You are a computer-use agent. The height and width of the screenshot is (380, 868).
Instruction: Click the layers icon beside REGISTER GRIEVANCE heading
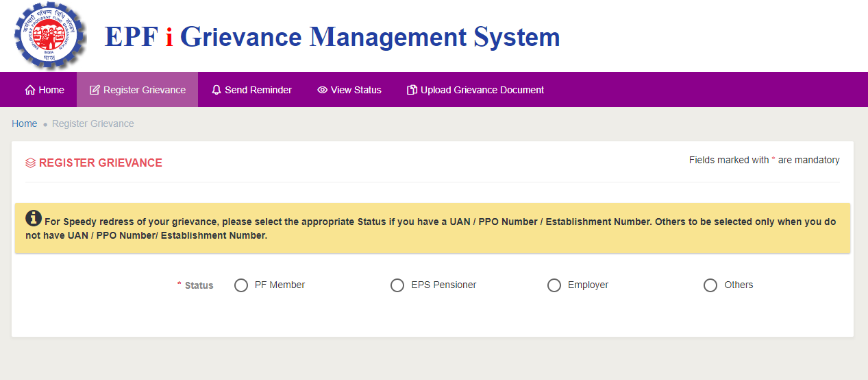click(x=30, y=163)
